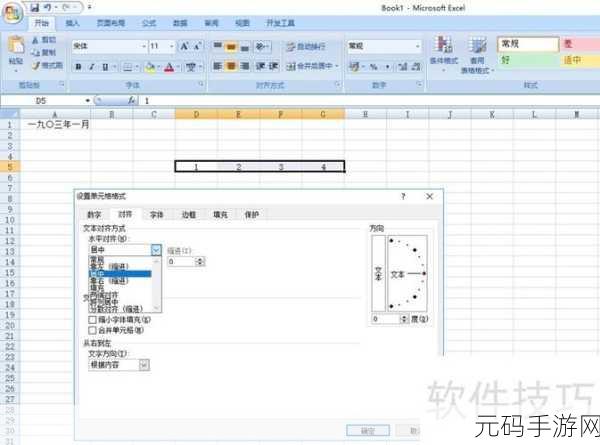The height and width of the screenshot is (445, 600).
Task: Toggle the highlighted Center text icon
Action: click(231, 66)
